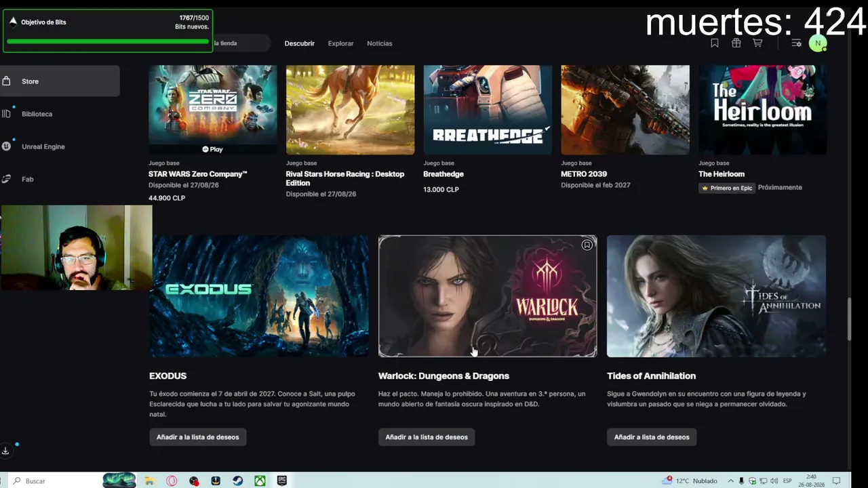Open the Breathedge title link
This screenshot has width=868, height=488.
click(x=443, y=174)
